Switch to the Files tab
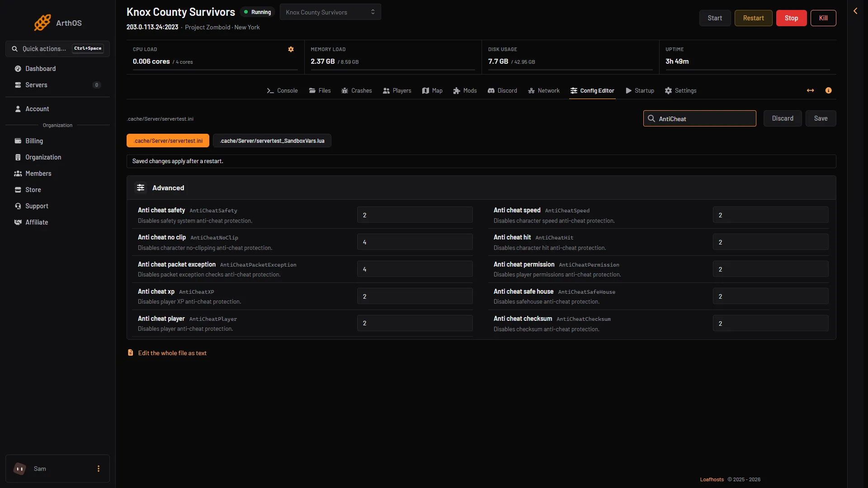Screen dimensions: 868x488 point(320,90)
